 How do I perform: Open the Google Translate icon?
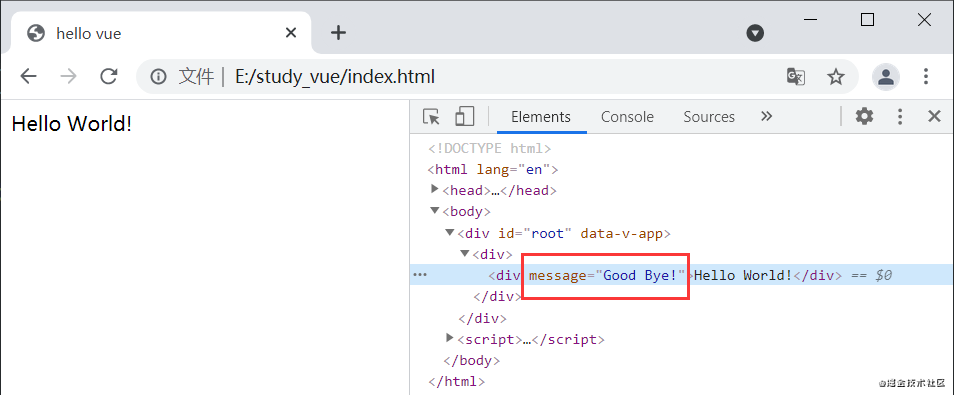tap(796, 77)
